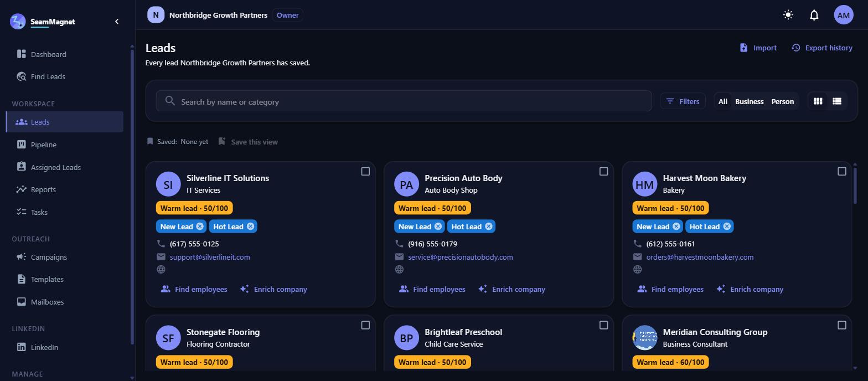868x381 pixels.
Task: Select the Business lead type filter
Action: [749, 101]
